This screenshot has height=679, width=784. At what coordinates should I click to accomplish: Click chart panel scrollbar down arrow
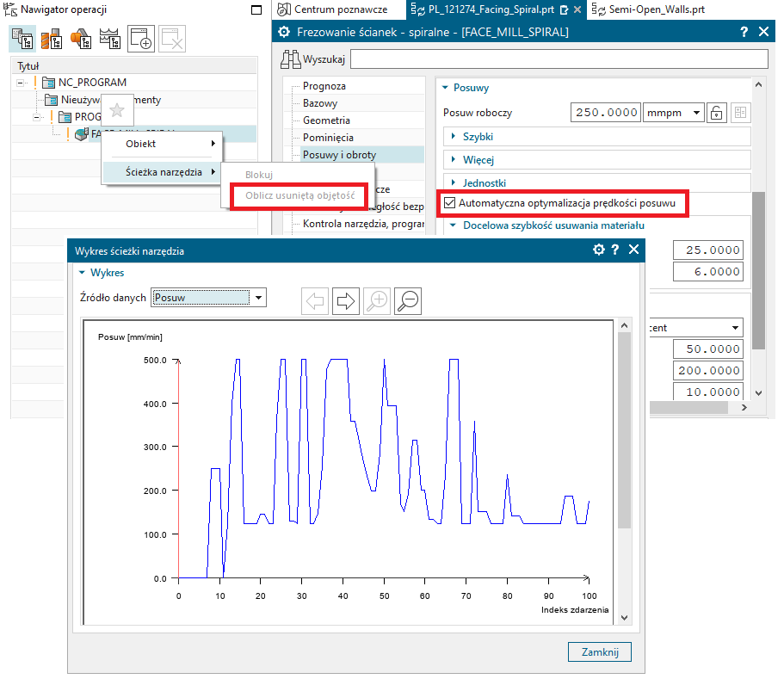coord(624,618)
